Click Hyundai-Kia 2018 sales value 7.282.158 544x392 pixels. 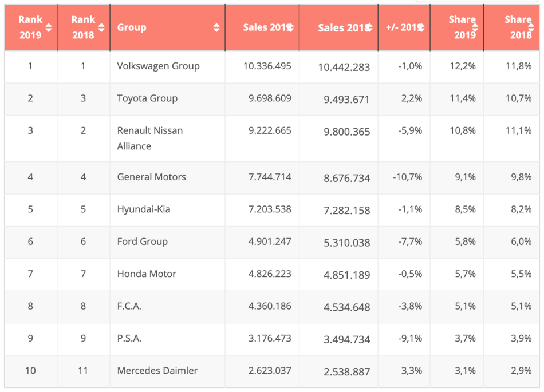347,211
